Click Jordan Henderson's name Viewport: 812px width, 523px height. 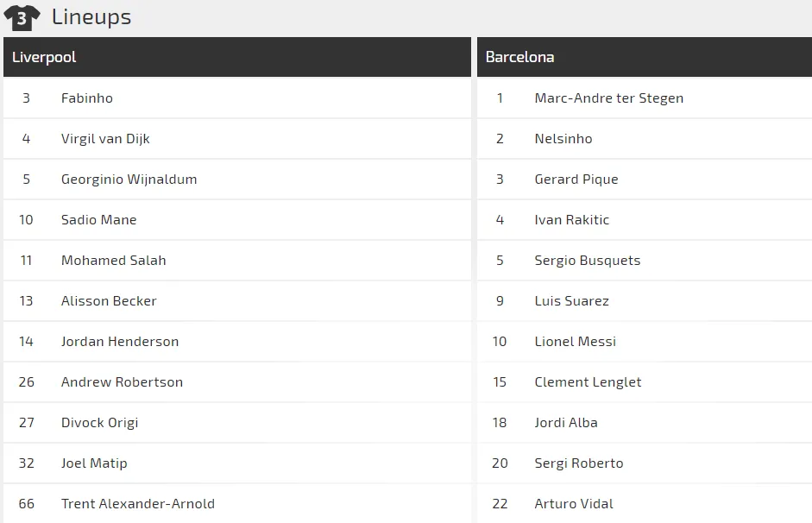point(120,342)
